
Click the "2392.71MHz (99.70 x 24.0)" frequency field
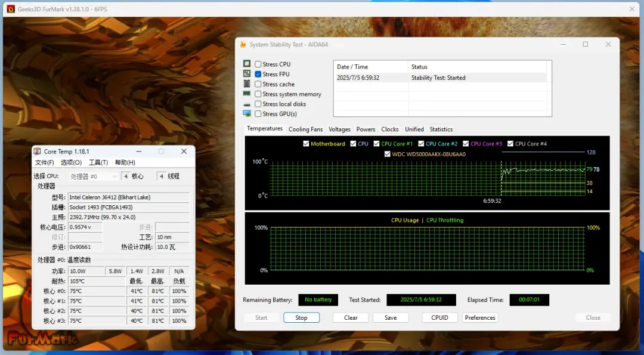129,217
